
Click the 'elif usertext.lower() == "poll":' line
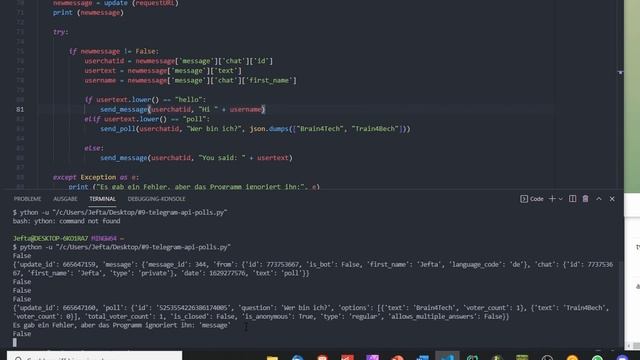click(x=147, y=119)
